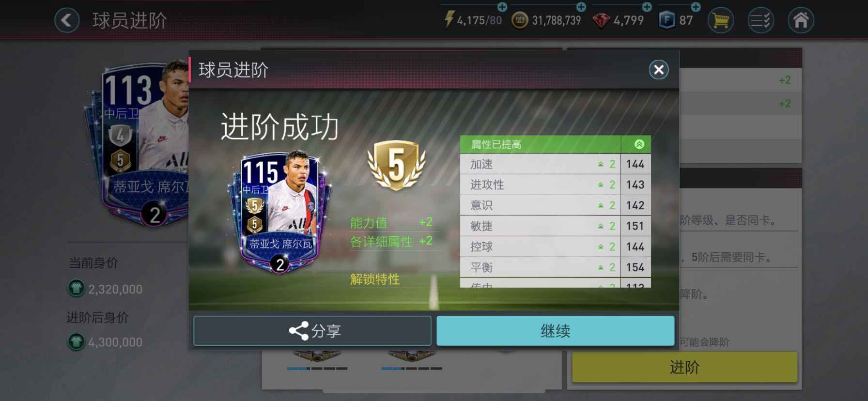Tap the gold rank 5 badge

click(396, 165)
